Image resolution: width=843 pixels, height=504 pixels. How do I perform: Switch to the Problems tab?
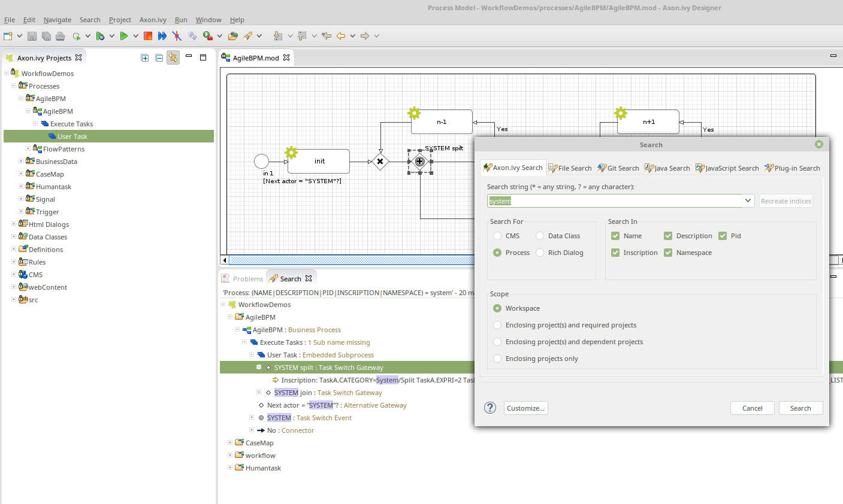tap(242, 278)
